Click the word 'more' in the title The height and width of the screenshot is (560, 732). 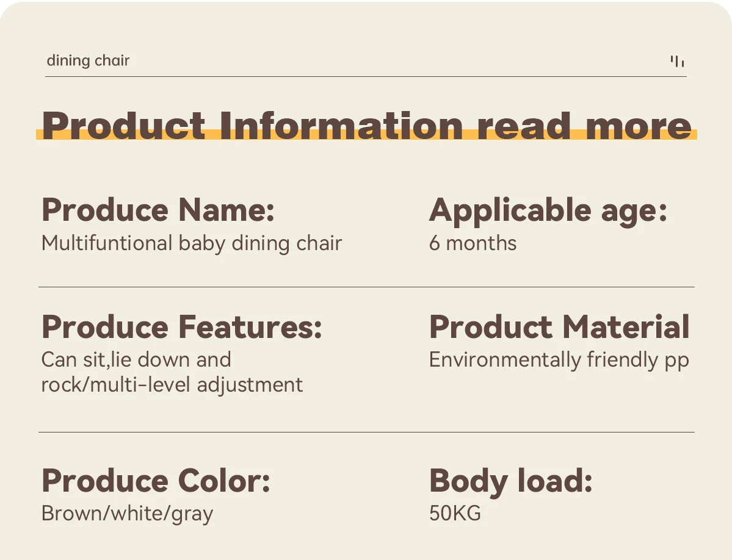click(638, 126)
